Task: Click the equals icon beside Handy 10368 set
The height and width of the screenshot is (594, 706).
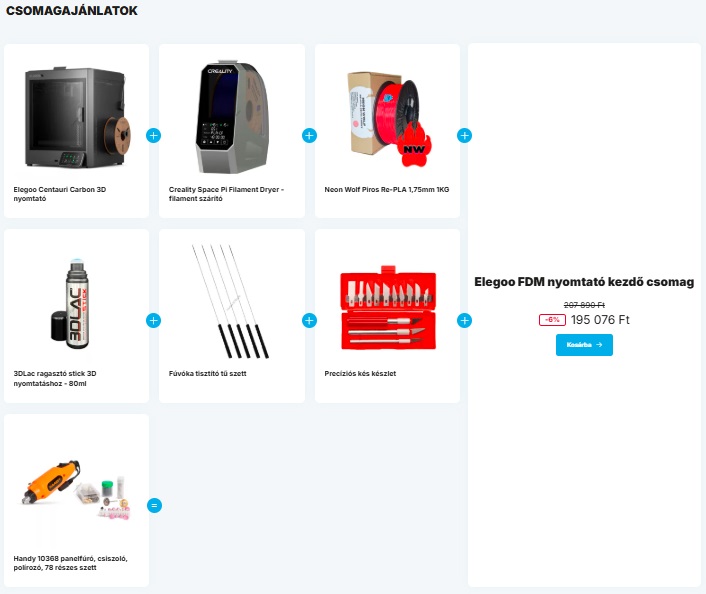Action: (x=154, y=505)
